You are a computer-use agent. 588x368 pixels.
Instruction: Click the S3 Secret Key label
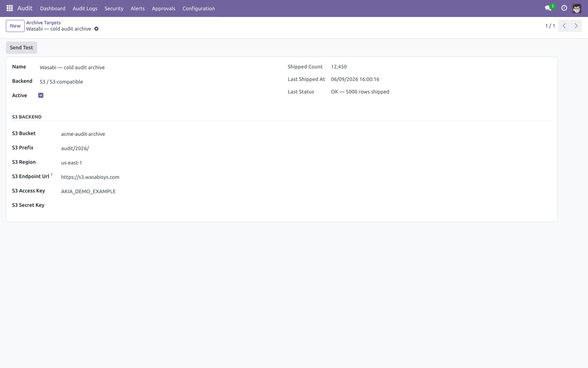tap(28, 205)
